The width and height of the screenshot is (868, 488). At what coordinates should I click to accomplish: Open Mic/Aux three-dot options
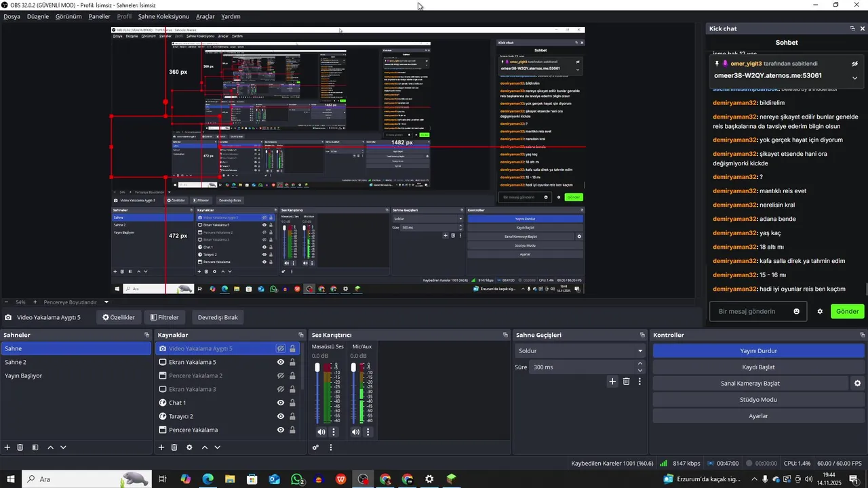coord(368,432)
